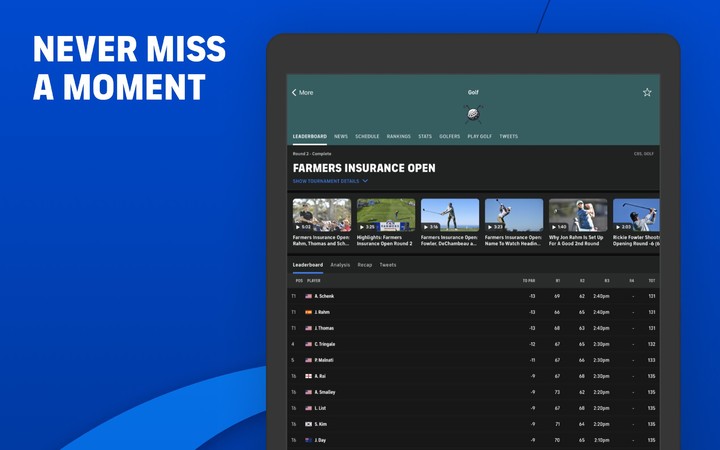720x450 pixels.
Task: Click the flag icon beside J. Day
Action: (x=309, y=440)
